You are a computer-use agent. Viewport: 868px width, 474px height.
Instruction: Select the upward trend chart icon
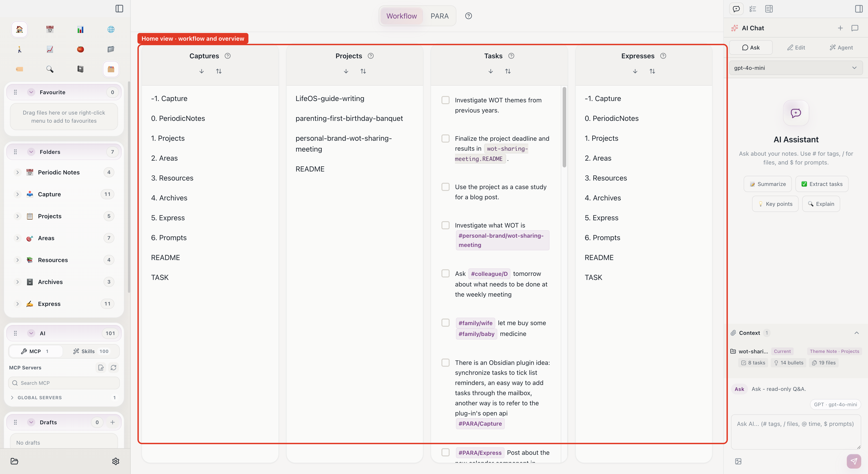(x=50, y=49)
